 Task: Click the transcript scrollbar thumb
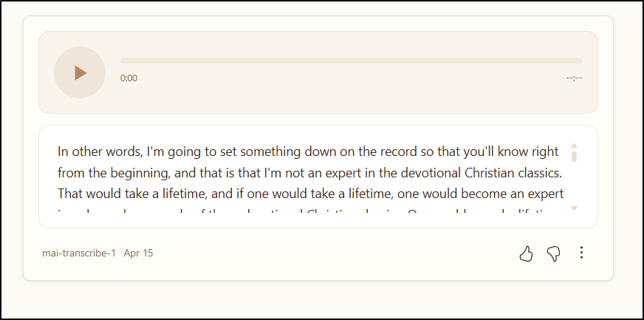click(574, 156)
